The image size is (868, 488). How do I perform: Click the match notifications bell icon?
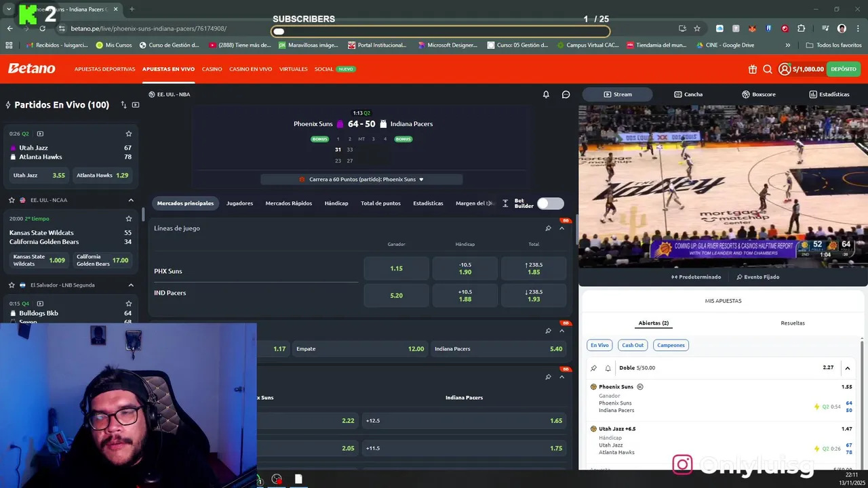[x=546, y=94]
